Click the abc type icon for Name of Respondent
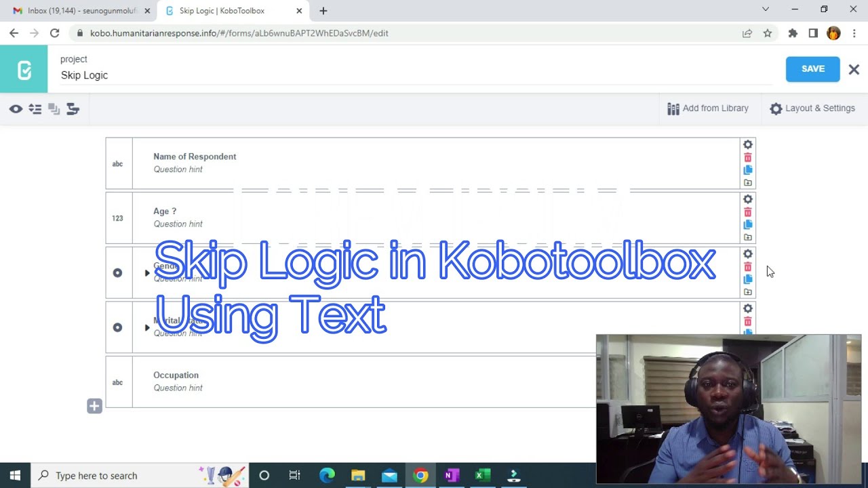868x488 pixels. coord(118,164)
